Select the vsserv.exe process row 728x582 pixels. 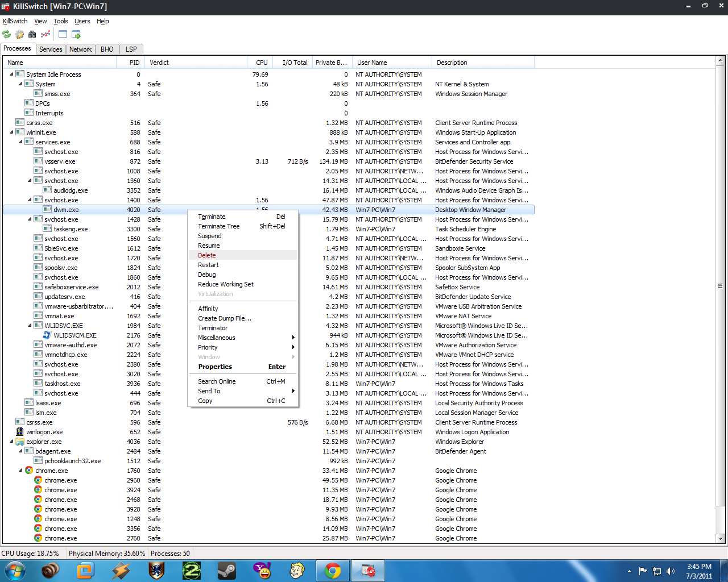(268, 161)
